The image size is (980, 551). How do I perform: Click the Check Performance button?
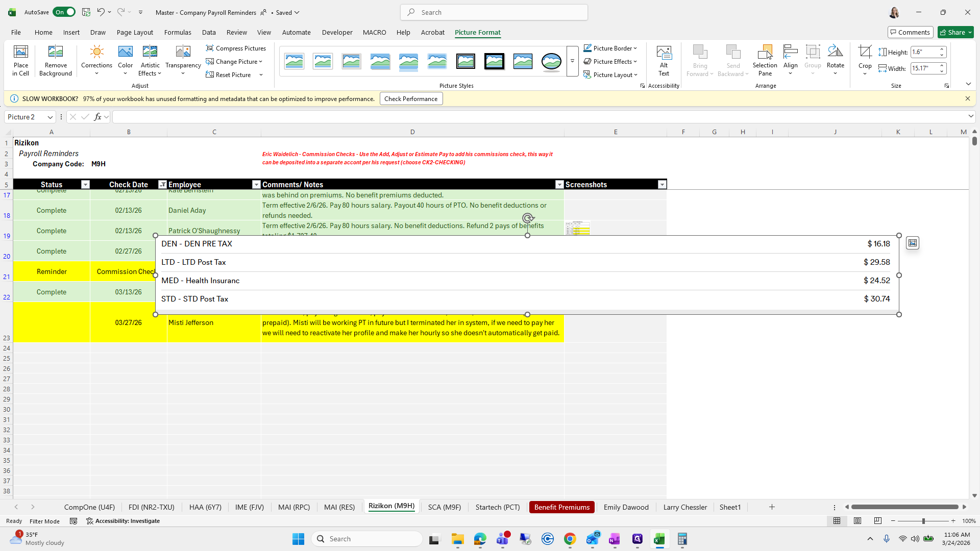411,99
